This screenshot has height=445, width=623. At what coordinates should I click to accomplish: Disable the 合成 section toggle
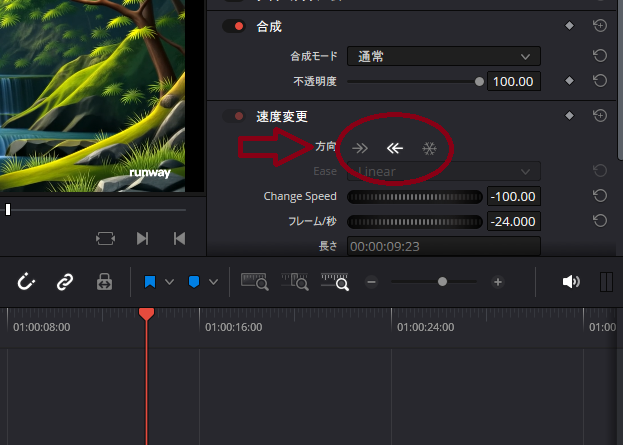[x=234, y=26]
